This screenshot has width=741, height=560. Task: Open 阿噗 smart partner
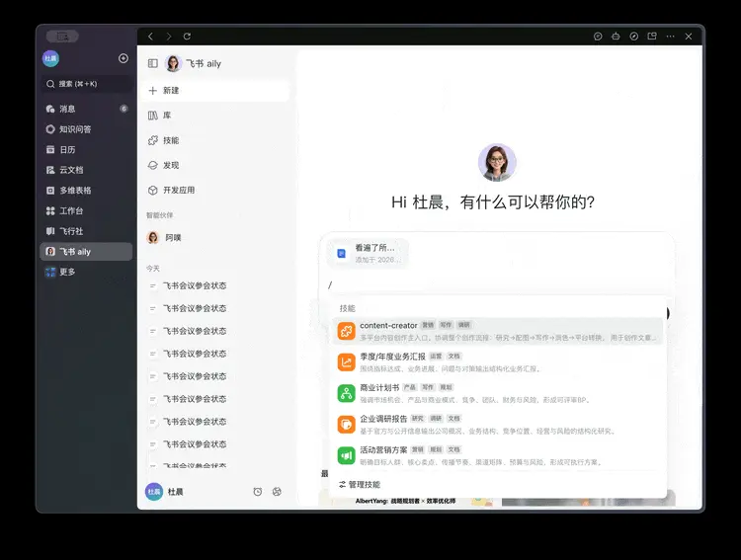point(215,237)
